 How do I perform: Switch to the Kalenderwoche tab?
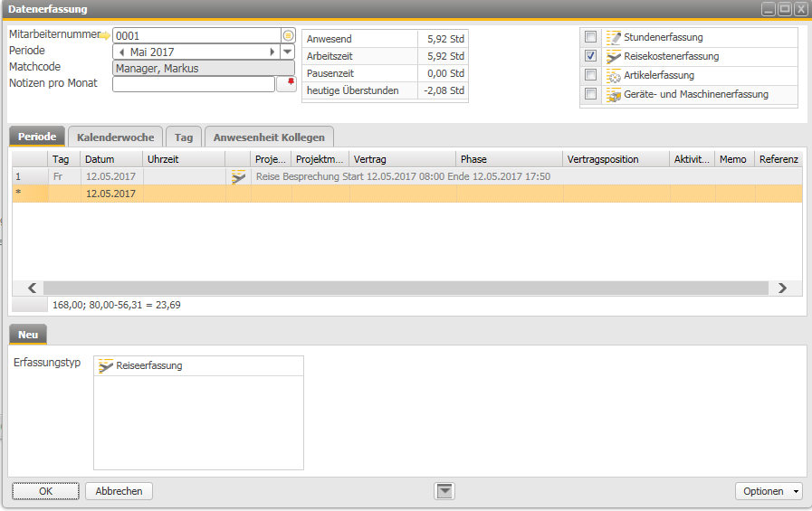coord(116,137)
